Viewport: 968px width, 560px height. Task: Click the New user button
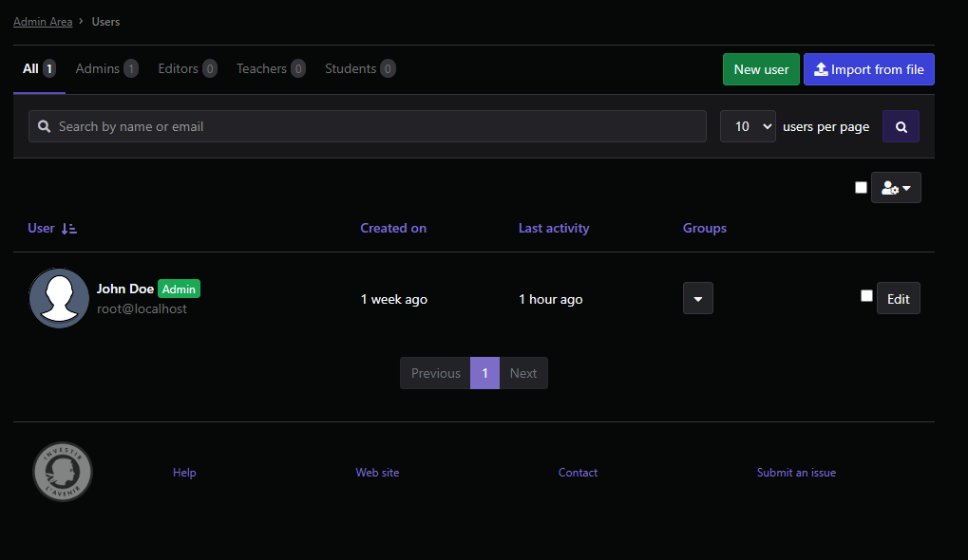pos(761,69)
